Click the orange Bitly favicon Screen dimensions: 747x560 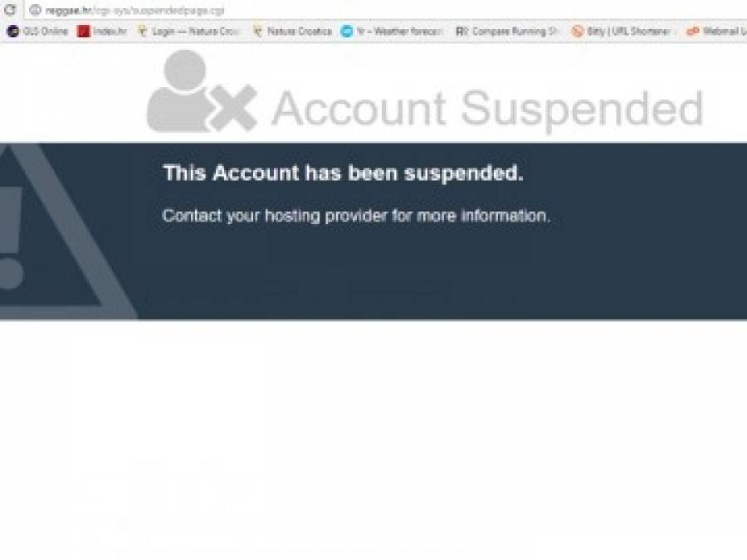point(578,32)
